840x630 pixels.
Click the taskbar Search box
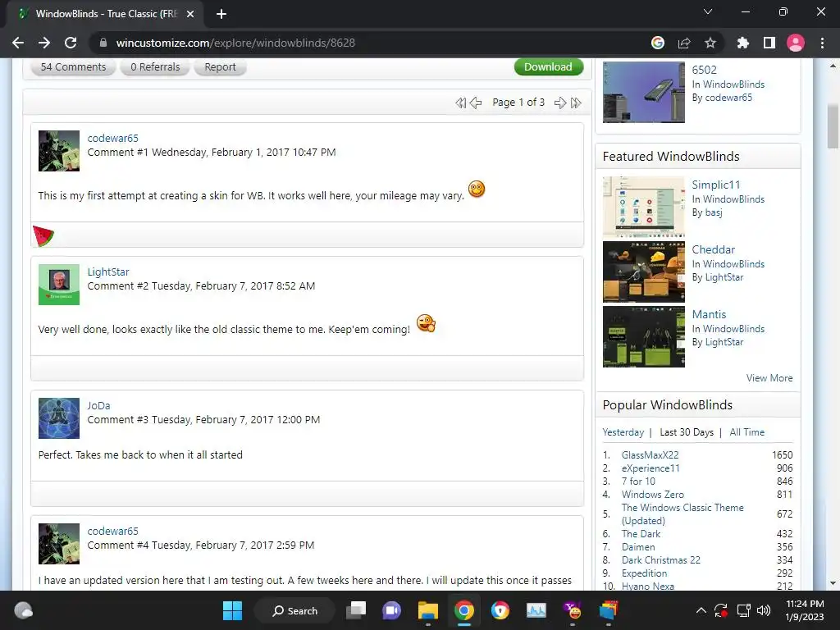tap(294, 610)
